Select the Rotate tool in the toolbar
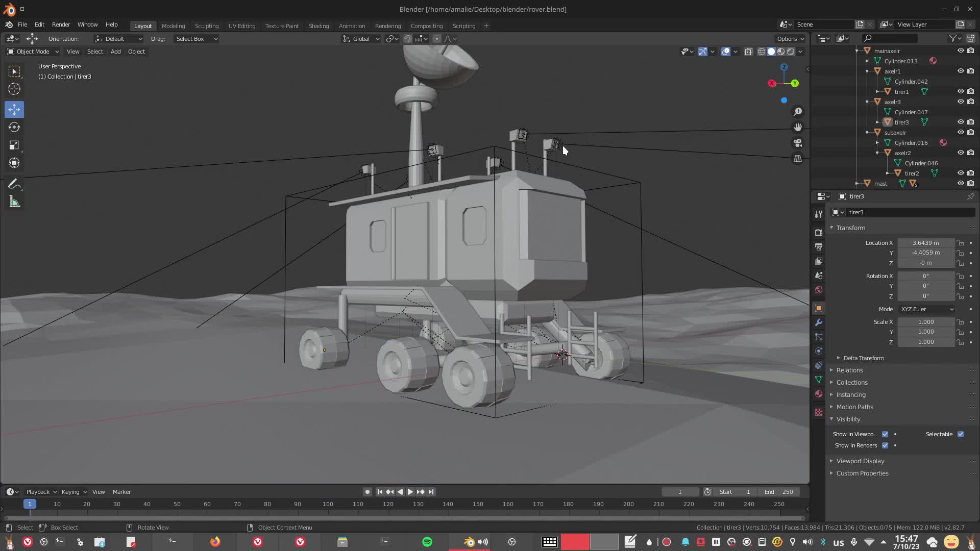 [14, 127]
